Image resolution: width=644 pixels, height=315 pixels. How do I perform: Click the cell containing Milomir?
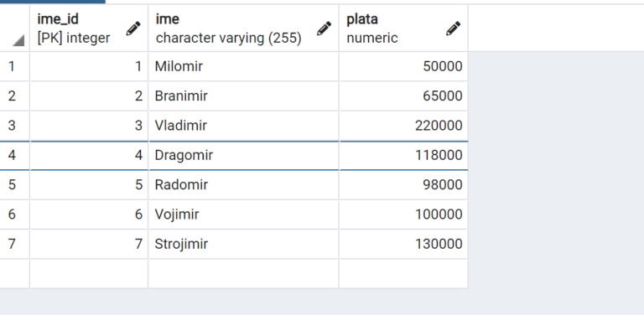[x=244, y=66]
